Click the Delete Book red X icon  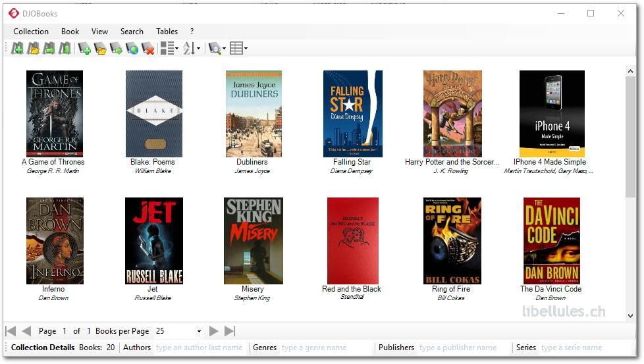point(148,49)
